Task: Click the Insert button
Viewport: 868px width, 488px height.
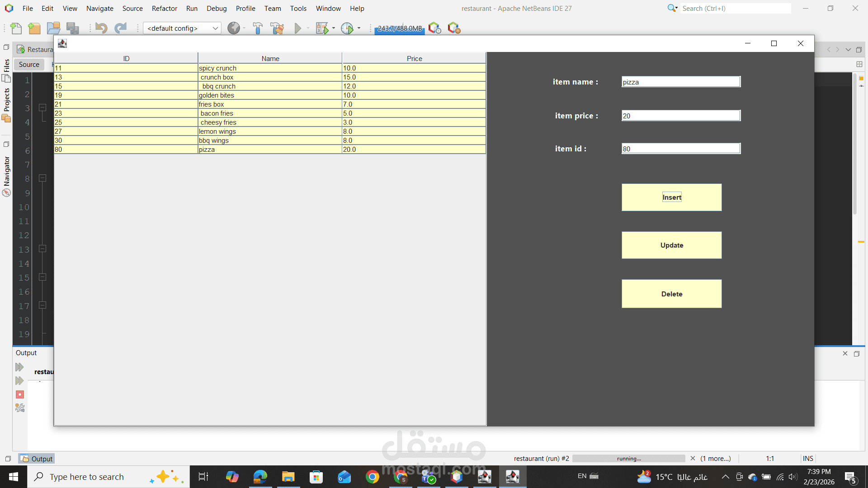Action: pyautogui.click(x=672, y=197)
